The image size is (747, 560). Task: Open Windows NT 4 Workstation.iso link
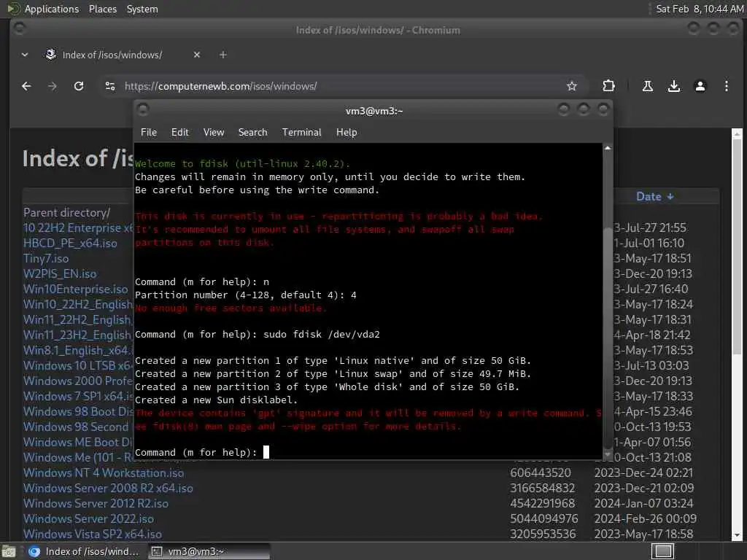pos(104,472)
